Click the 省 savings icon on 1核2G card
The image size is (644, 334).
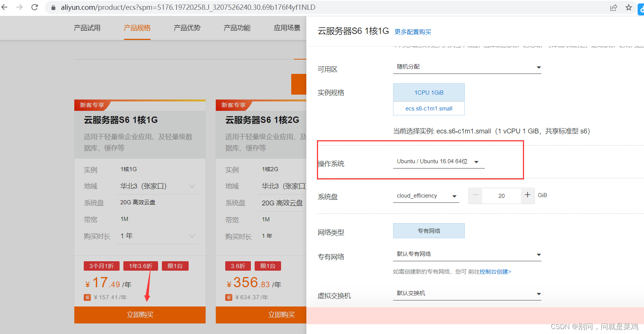click(229, 297)
